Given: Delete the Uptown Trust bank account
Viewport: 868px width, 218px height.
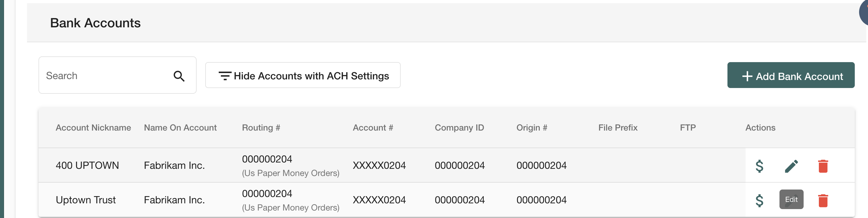Looking at the screenshot, I should [x=823, y=200].
